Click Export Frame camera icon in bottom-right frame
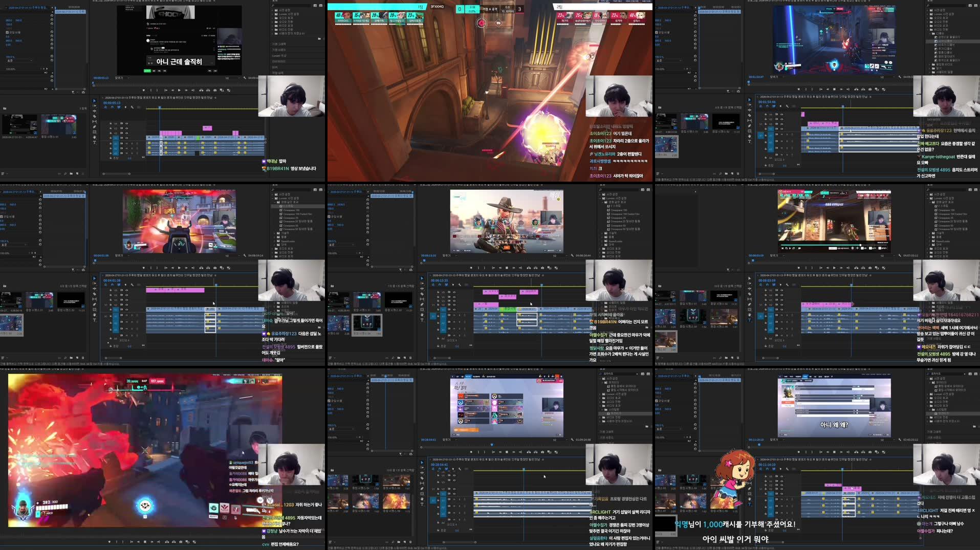980x550 pixels. coord(870,452)
